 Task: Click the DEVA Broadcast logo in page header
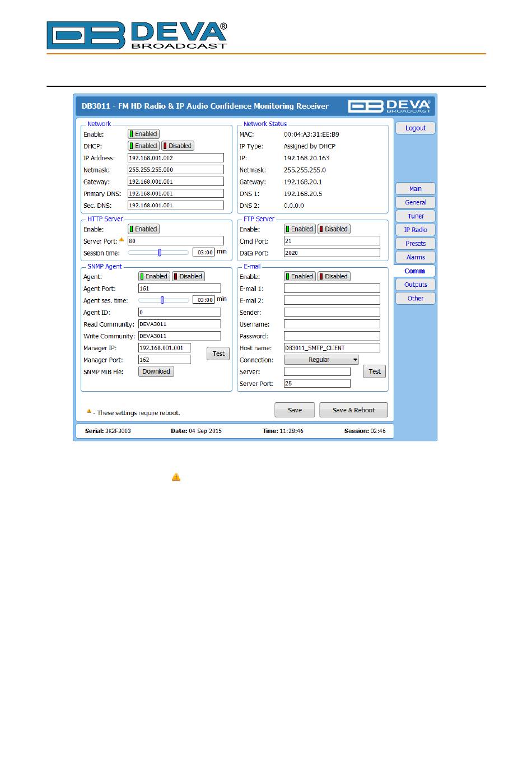pyautogui.click(x=137, y=35)
